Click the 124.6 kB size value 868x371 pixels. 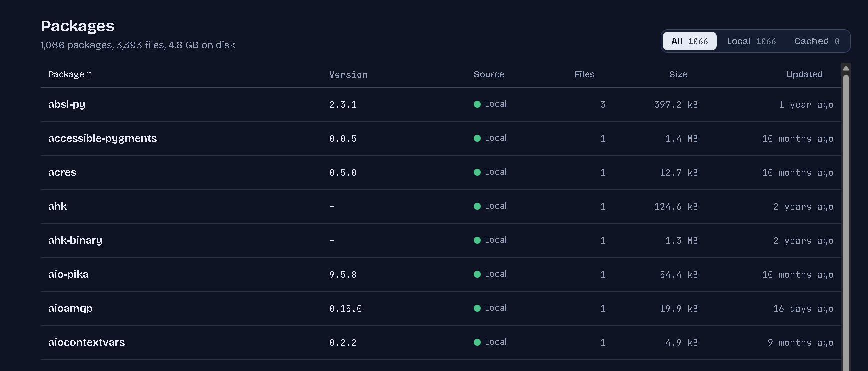676,206
